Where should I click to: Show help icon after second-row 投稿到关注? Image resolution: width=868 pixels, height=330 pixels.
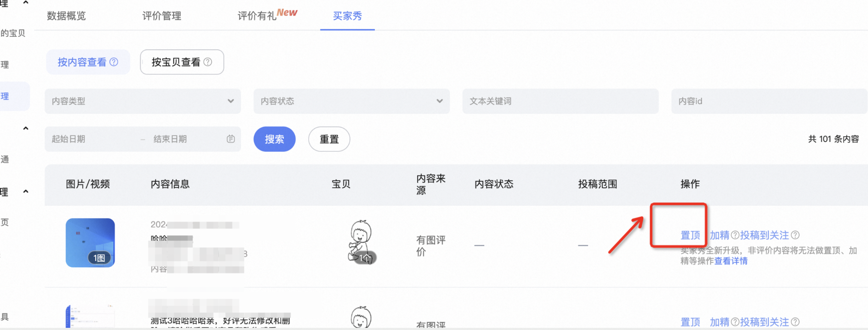(x=795, y=322)
